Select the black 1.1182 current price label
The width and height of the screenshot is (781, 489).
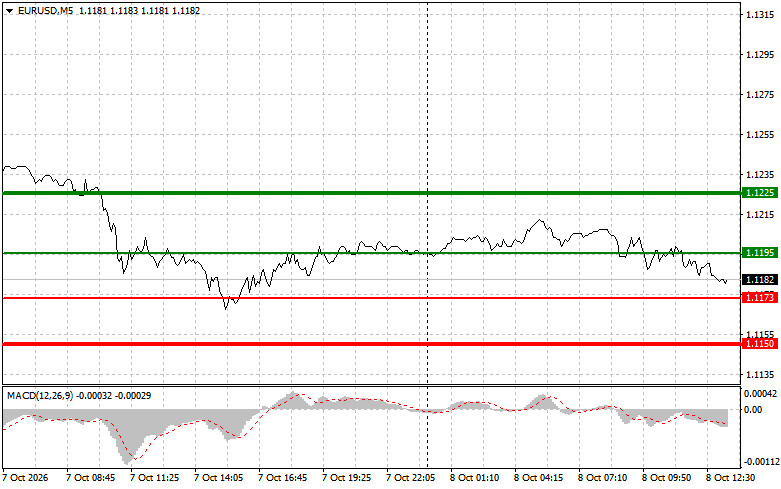click(760, 280)
